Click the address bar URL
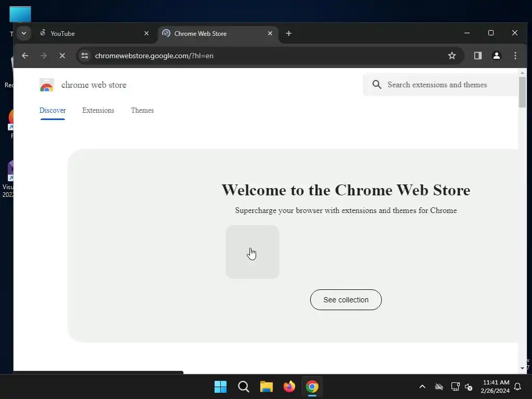Image resolution: width=532 pixels, height=399 pixels. 154,56
